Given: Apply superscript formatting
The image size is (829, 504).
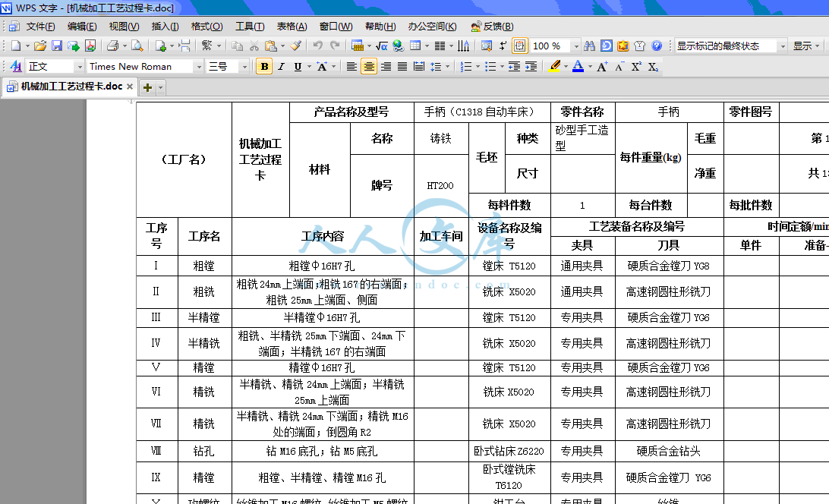Looking at the screenshot, I should pyautogui.click(x=636, y=67).
